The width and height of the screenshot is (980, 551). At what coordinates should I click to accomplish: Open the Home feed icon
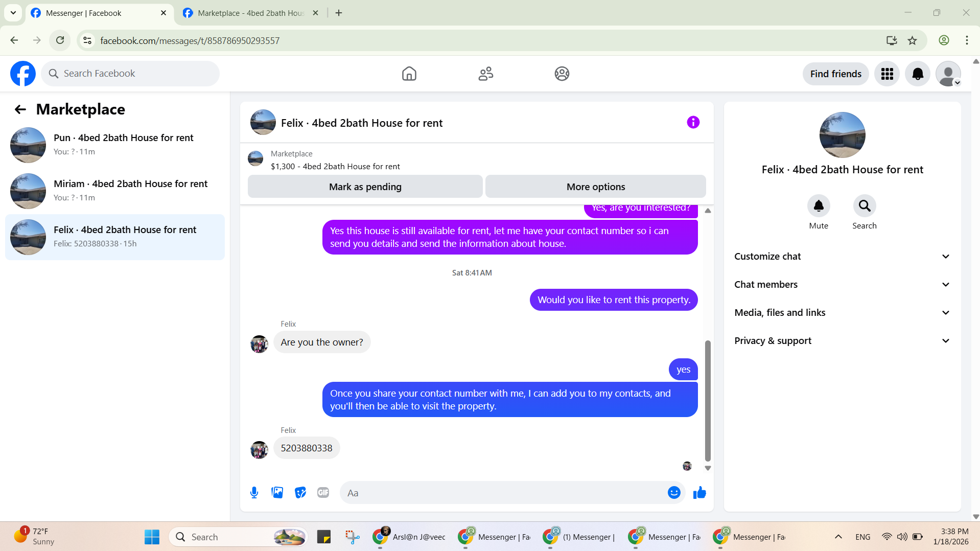[x=409, y=74]
